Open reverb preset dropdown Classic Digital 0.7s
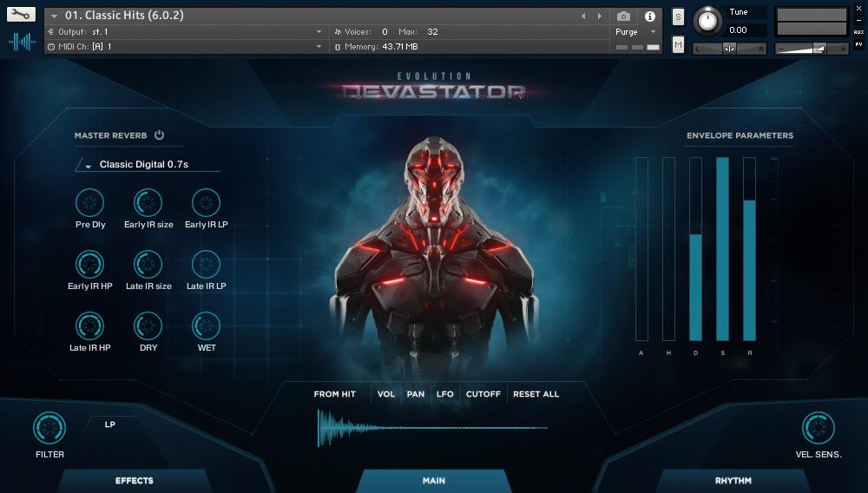 click(x=148, y=164)
